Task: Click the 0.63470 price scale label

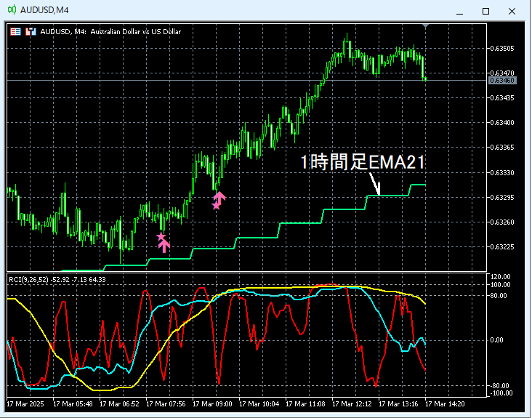Action: (x=502, y=73)
